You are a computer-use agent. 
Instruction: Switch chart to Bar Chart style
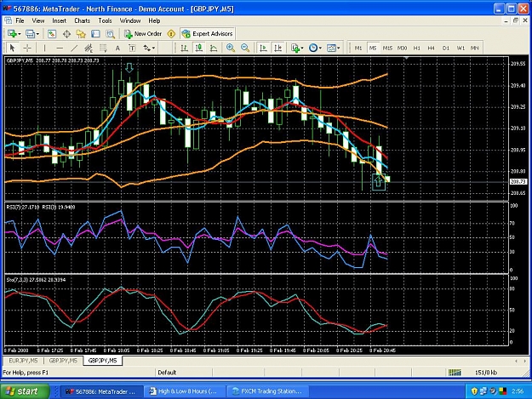click(184, 48)
